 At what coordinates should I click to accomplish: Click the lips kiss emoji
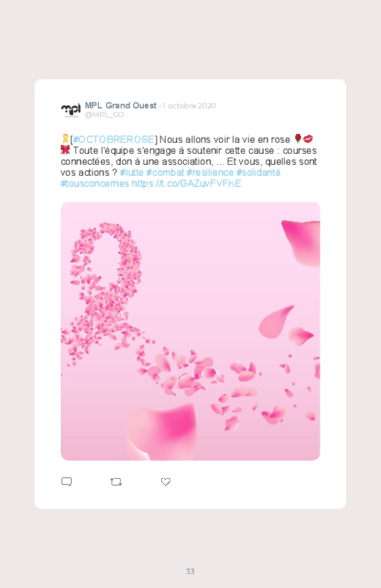[308, 138]
